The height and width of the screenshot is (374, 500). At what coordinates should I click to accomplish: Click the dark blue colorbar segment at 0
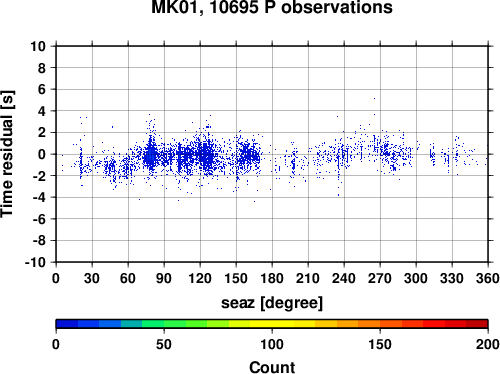pyautogui.click(x=67, y=324)
